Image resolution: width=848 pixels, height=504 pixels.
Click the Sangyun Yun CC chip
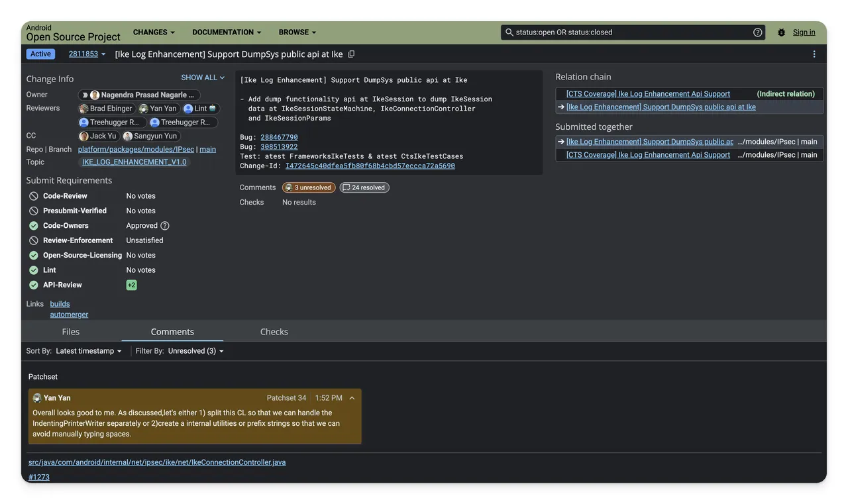[151, 136]
